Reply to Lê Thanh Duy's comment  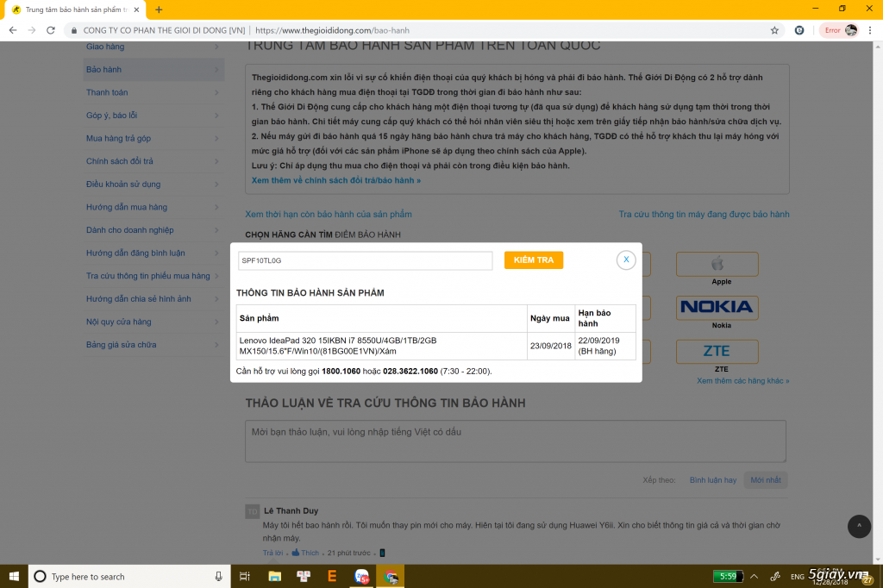pyautogui.click(x=272, y=553)
